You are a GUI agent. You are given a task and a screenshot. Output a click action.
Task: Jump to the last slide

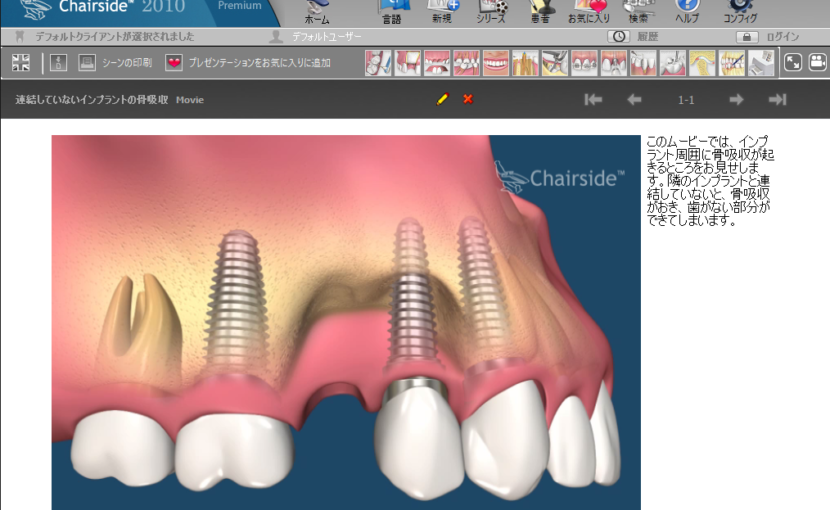[777, 99]
